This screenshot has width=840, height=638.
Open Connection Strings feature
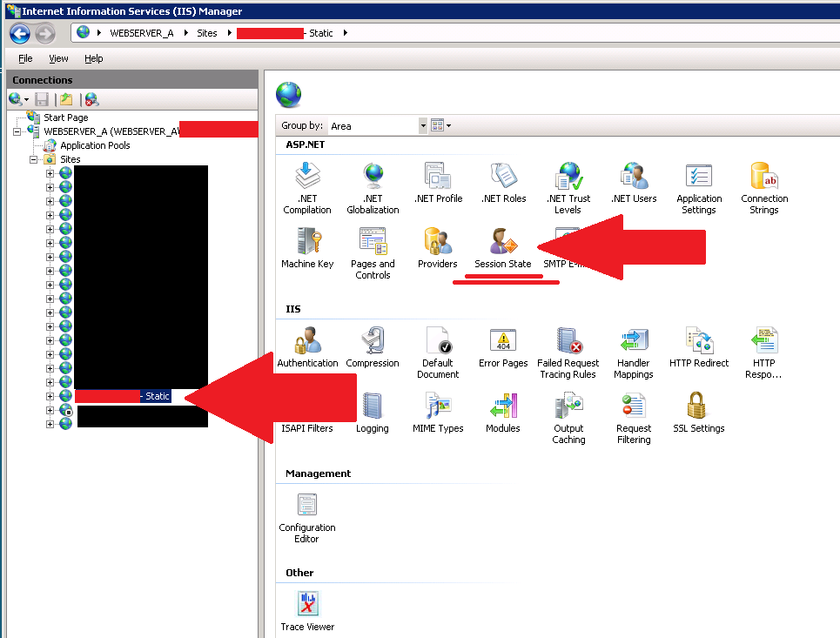[x=764, y=188]
